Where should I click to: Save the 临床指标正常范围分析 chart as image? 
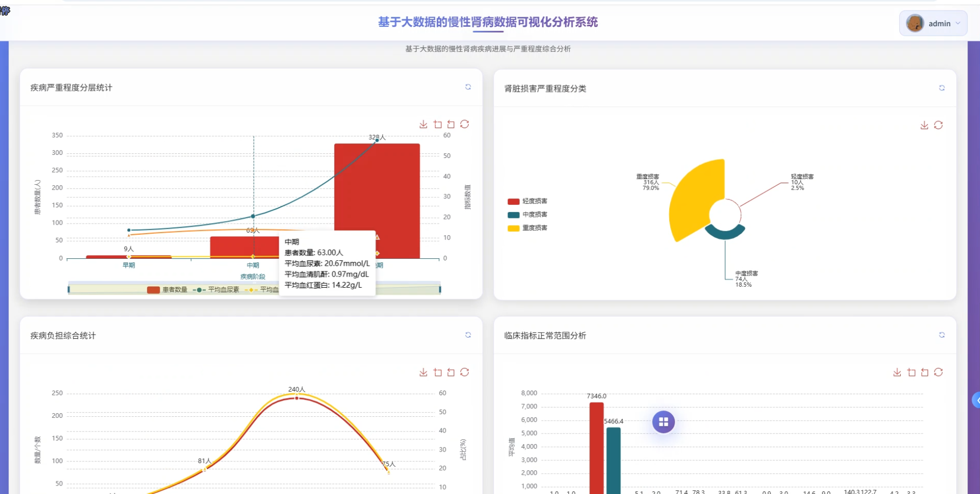coord(897,372)
